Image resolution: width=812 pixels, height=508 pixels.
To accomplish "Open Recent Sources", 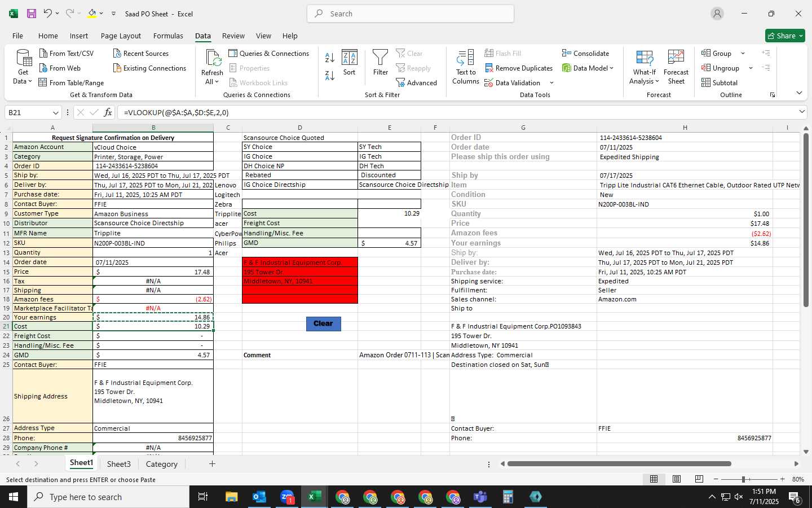I will point(140,53).
